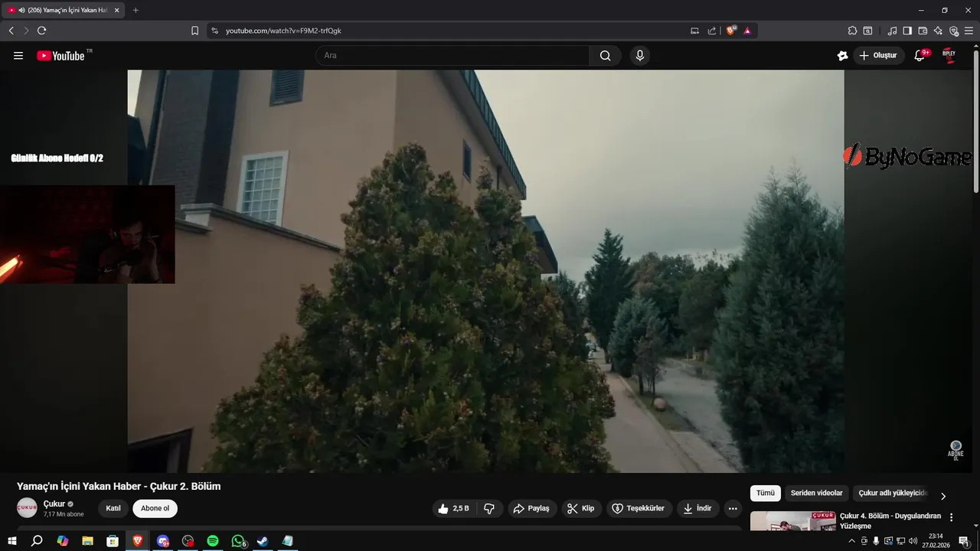Click the video player to pause playback
This screenshot has width=980, height=551.
click(x=485, y=271)
